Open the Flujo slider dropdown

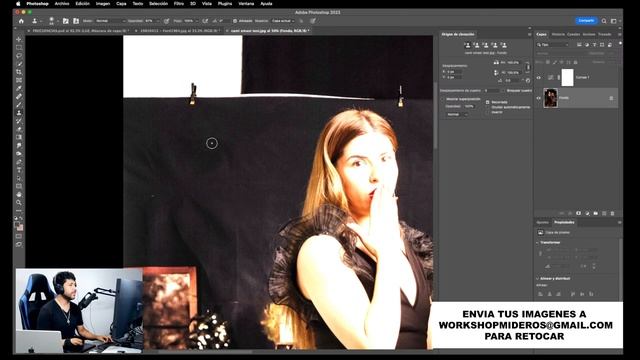tap(197, 21)
